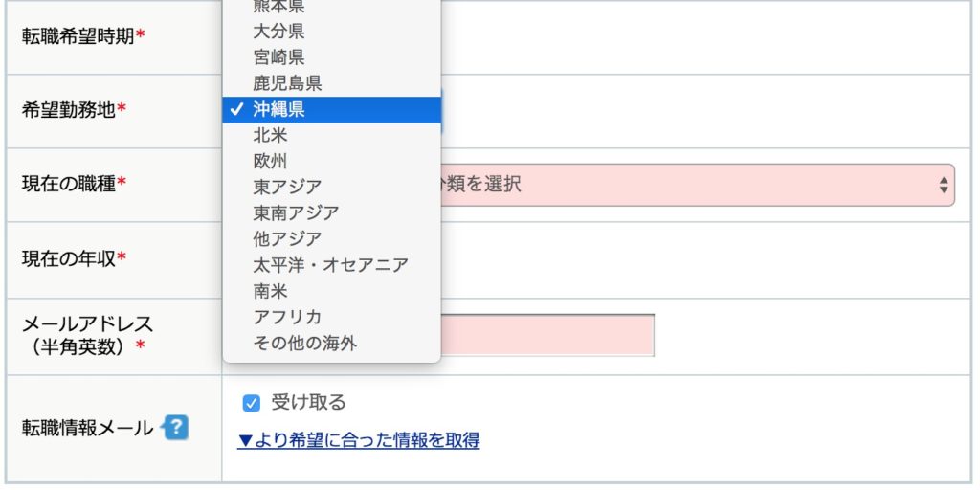Click the up-down arrows of job dropdown
The image size is (980, 490).
pos(944,185)
